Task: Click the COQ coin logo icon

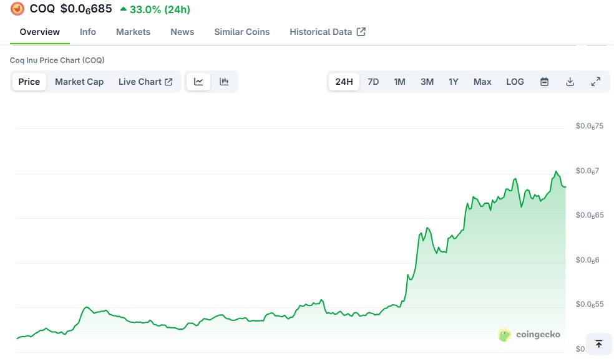Action: (x=17, y=9)
